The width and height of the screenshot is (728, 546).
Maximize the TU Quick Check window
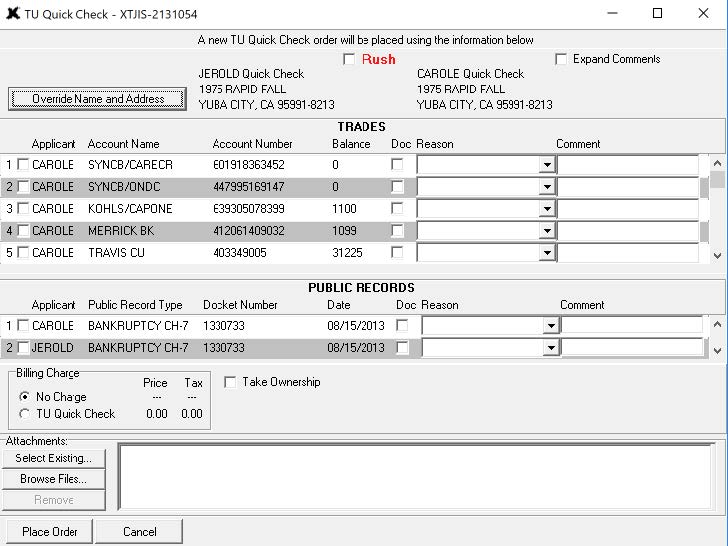coord(657,13)
